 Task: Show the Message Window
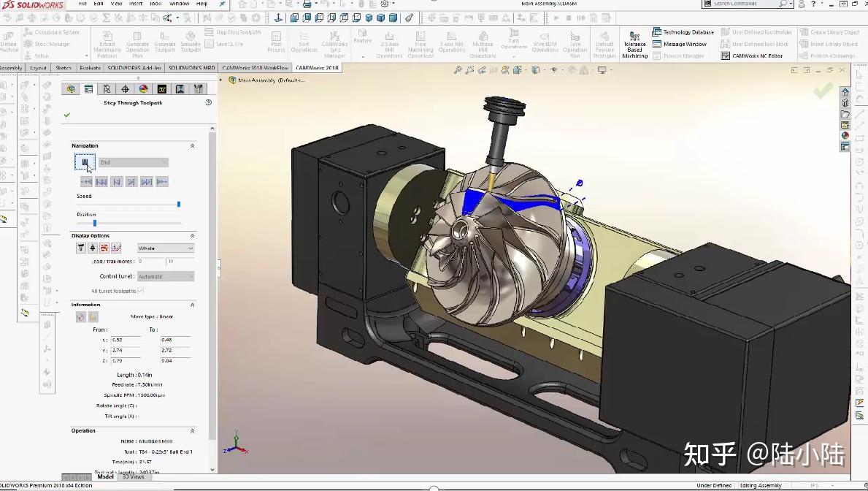[679, 44]
